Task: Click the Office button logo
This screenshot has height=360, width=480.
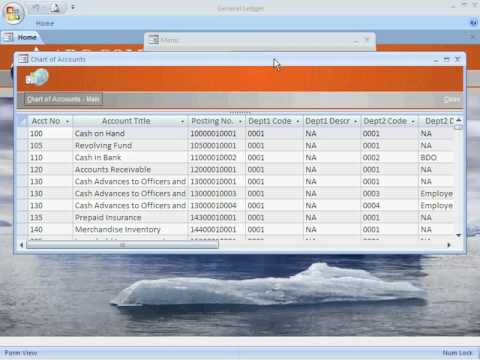Action: click(x=14, y=13)
